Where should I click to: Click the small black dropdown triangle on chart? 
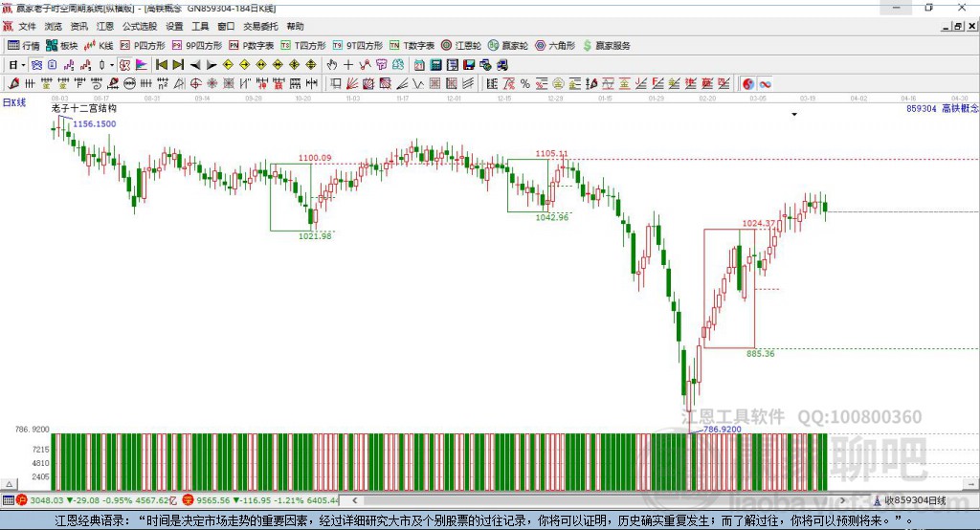point(794,115)
